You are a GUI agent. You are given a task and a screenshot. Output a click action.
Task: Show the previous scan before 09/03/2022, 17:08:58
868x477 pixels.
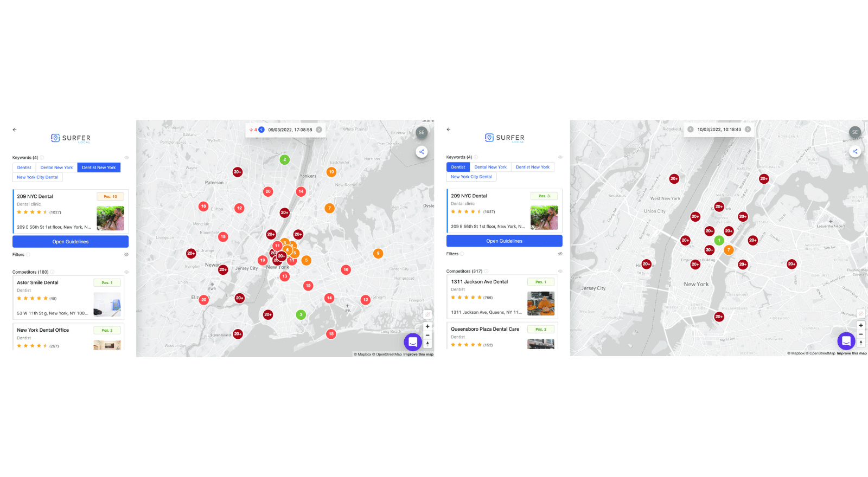point(261,130)
